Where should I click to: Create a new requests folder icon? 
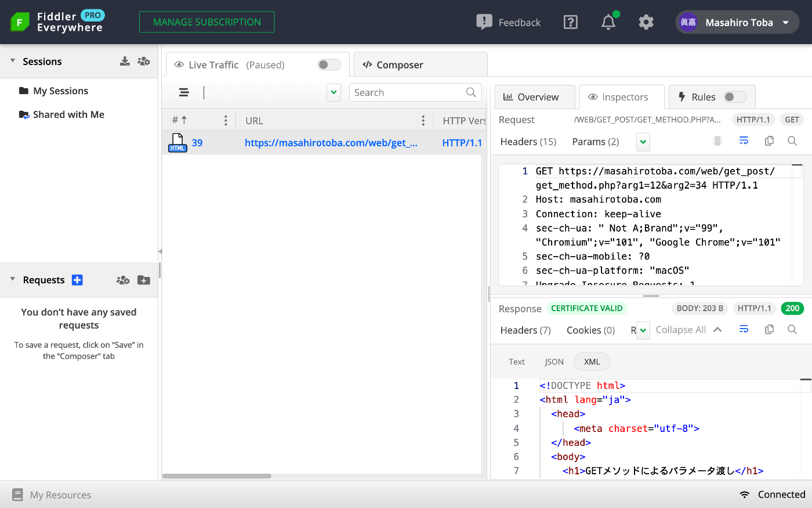coord(144,280)
